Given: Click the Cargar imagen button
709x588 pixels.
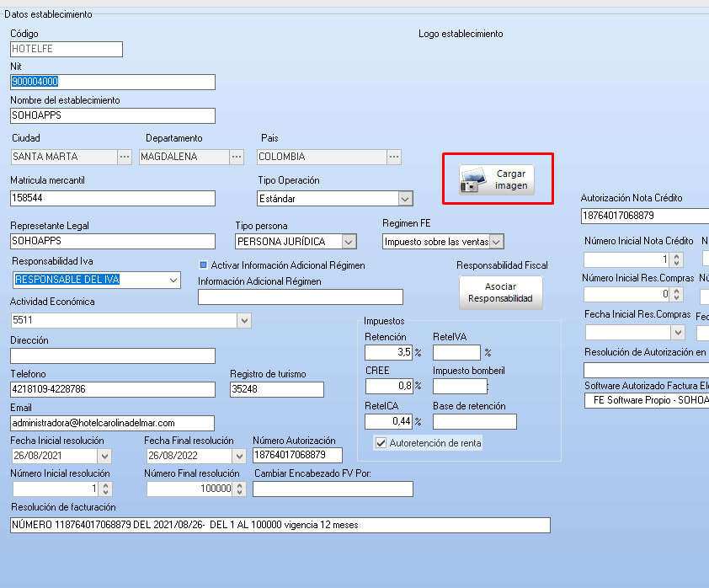Looking at the screenshot, I should pyautogui.click(x=497, y=179).
